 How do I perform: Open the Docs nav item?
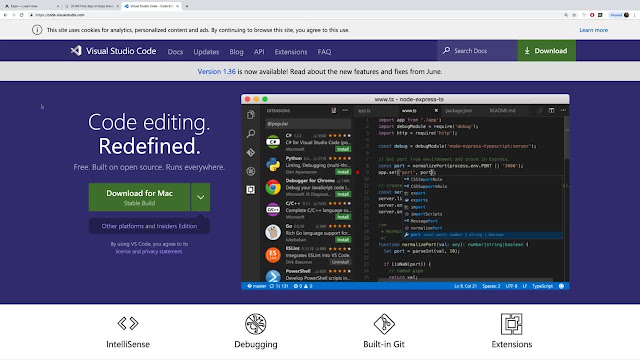click(175, 52)
